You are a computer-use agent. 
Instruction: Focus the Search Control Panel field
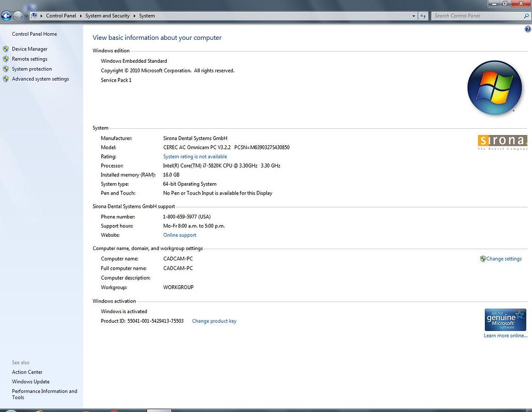tap(477, 16)
